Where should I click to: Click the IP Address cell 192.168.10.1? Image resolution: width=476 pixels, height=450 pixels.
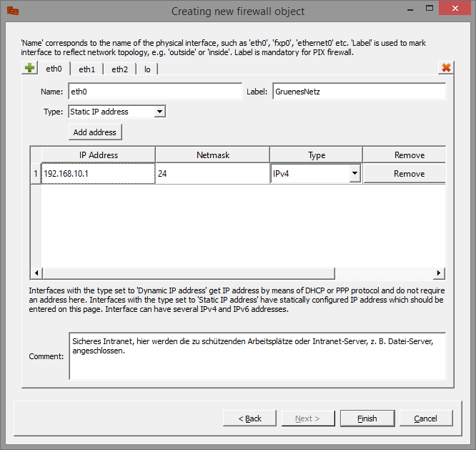98,174
